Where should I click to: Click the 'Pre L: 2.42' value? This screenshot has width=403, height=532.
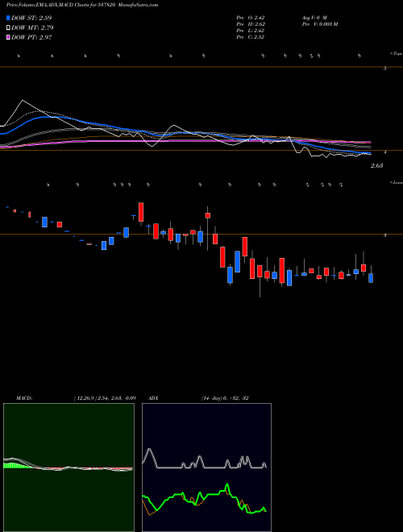click(251, 31)
